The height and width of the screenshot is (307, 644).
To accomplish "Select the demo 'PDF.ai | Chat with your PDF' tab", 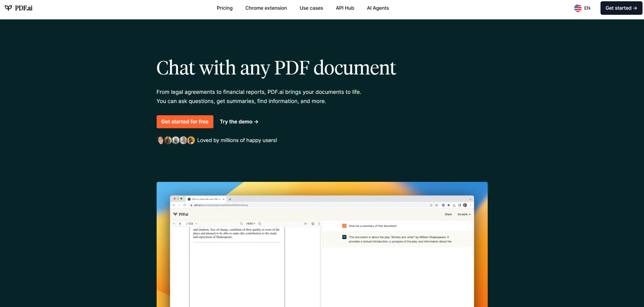I will [x=206, y=199].
